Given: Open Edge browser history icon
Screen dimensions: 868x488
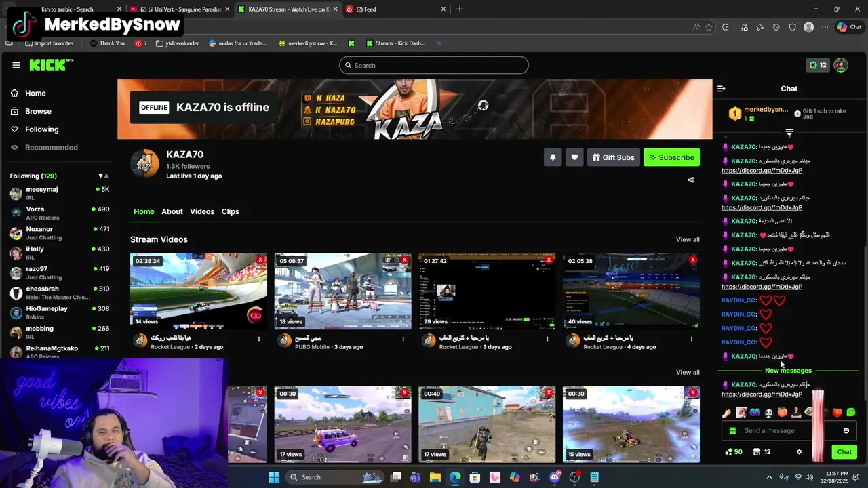Looking at the screenshot, I should [776, 27].
